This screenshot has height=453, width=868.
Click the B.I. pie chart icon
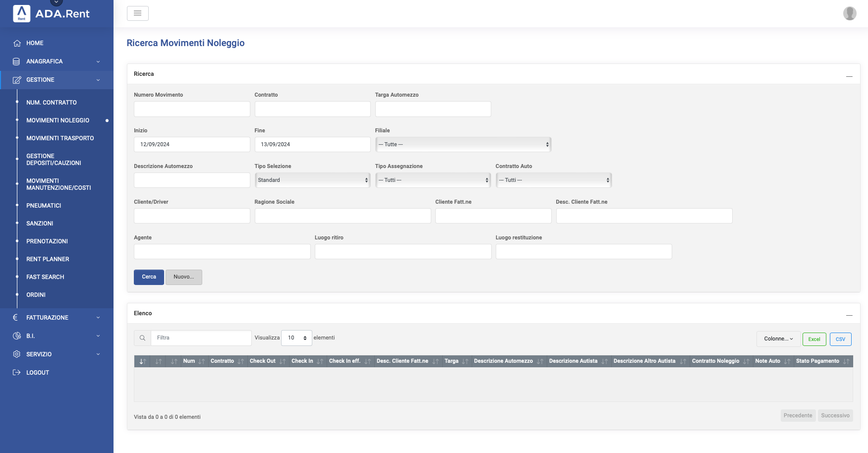pos(16,336)
